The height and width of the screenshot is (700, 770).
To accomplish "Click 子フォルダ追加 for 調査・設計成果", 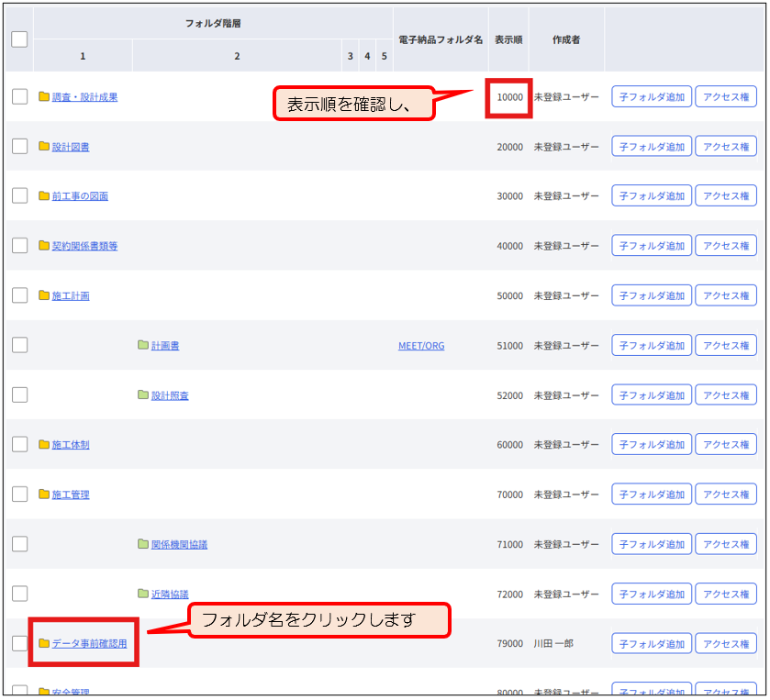I will [652, 96].
